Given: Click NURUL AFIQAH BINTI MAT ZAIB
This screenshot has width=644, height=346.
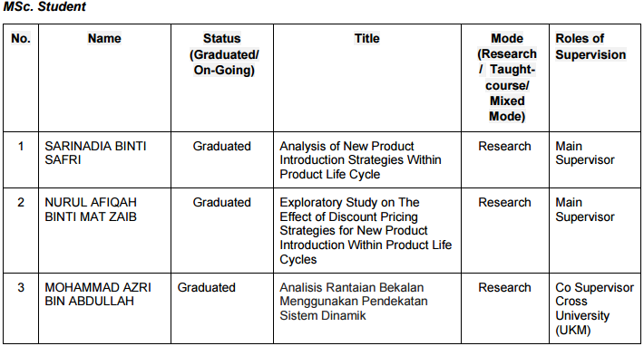Looking at the screenshot, I should 91,209.
